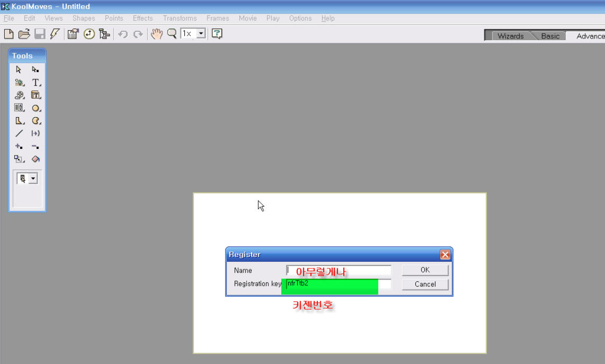The width and height of the screenshot is (605, 364).
Task: Click the Redo arrow icon
Action: [x=138, y=34]
